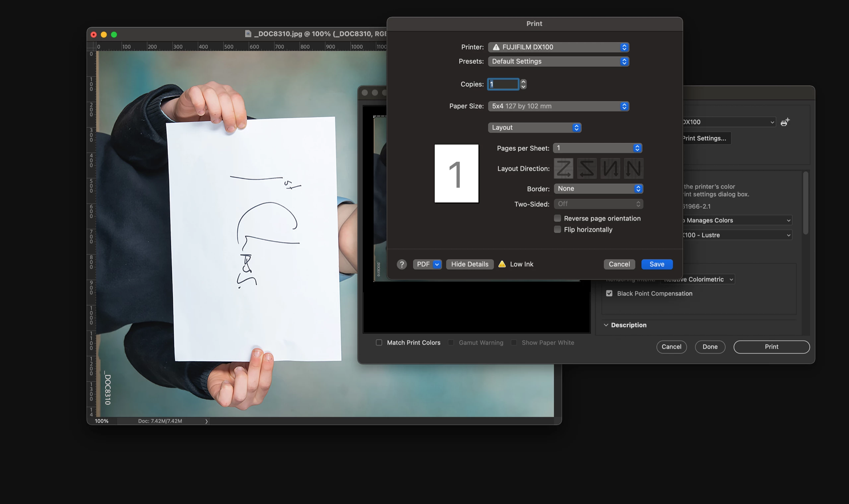Viewport: 849px width, 504px height.
Task: Open the Layout pane selector menu
Action: [x=534, y=128]
